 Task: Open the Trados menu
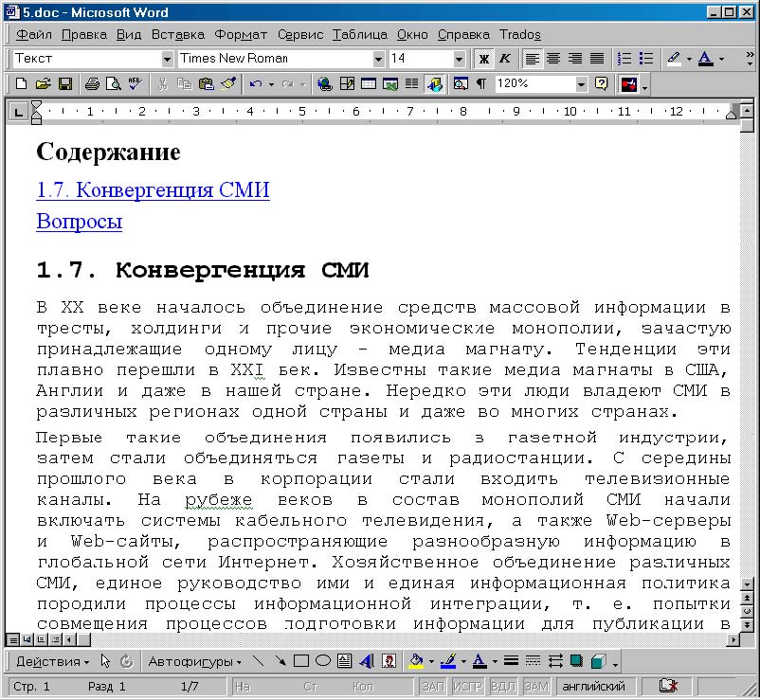coord(520,34)
